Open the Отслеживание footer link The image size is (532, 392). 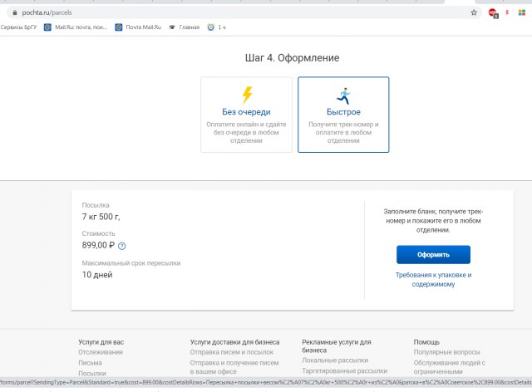click(101, 352)
